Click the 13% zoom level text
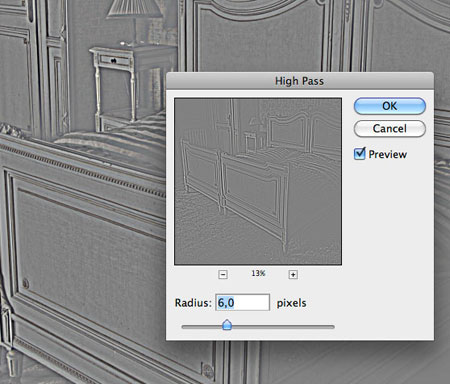 pyautogui.click(x=258, y=273)
